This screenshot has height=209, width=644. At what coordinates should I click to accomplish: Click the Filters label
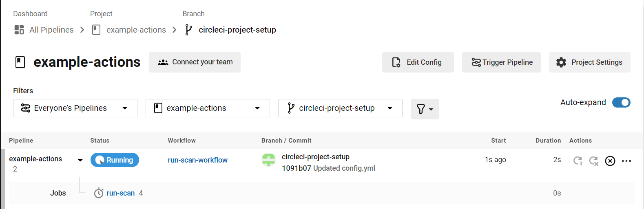(x=23, y=91)
